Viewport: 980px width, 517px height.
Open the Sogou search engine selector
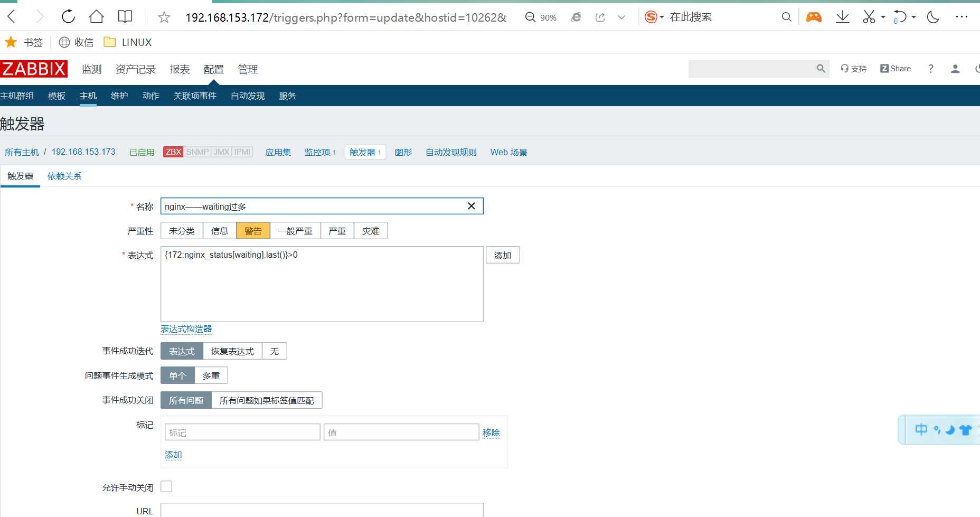(x=654, y=17)
